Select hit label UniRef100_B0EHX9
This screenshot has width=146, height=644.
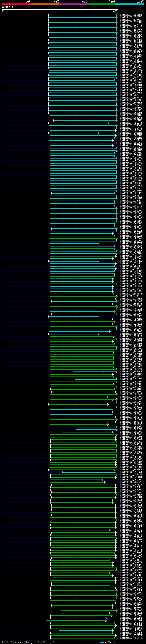coord(131,598)
